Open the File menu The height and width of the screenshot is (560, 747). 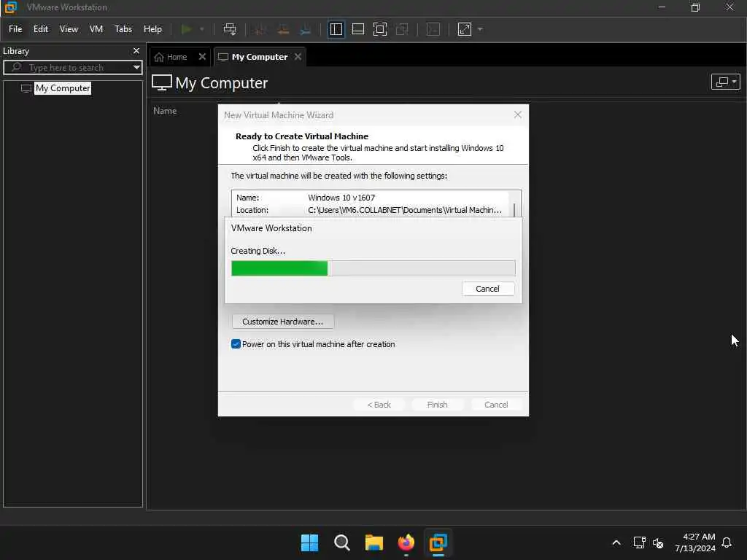(15, 29)
